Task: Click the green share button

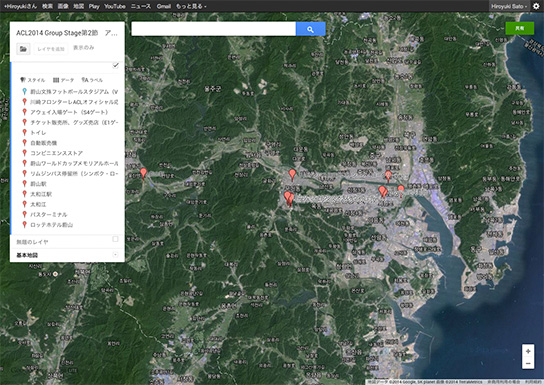Action: click(519, 28)
